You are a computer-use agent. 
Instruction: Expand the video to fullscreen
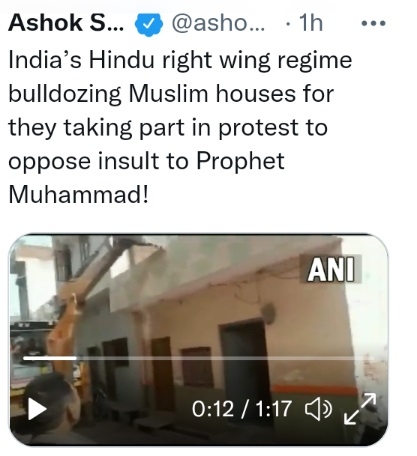tap(360, 409)
